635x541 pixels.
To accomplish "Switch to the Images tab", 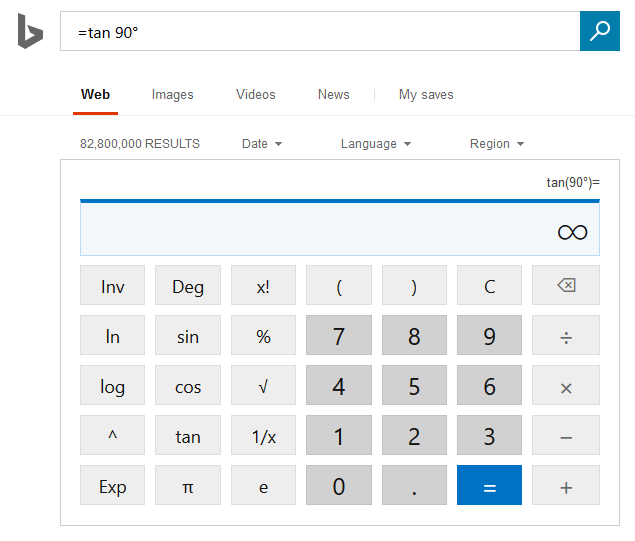I will tap(173, 95).
